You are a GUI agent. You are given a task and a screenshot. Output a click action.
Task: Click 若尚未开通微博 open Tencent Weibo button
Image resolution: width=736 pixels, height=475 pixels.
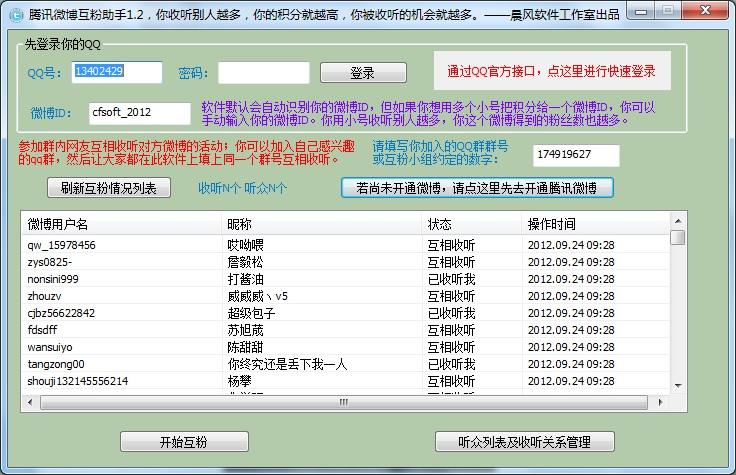click(477, 188)
